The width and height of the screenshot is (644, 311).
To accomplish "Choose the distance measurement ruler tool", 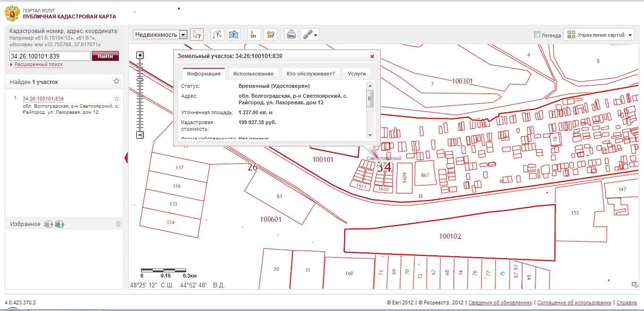I will (x=254, y=34).
